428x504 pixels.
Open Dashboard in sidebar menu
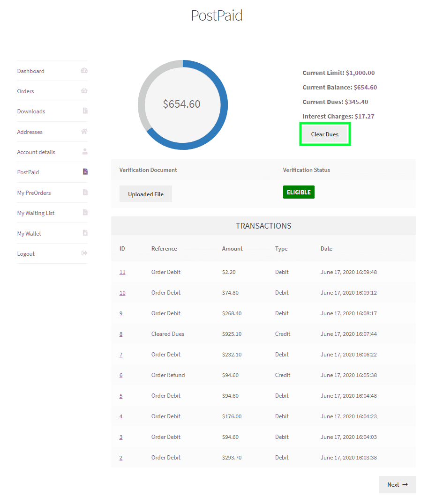tap(31, 71)
